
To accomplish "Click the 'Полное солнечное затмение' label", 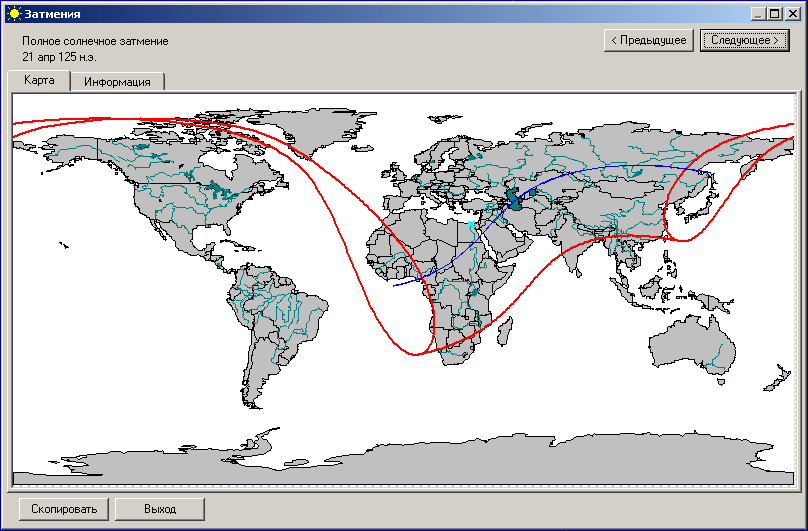I will coord(95,41).
